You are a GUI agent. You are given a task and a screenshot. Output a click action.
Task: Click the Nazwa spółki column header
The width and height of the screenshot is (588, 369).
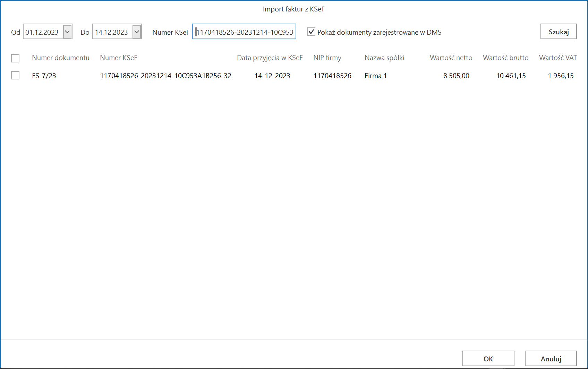coord(384,58)
